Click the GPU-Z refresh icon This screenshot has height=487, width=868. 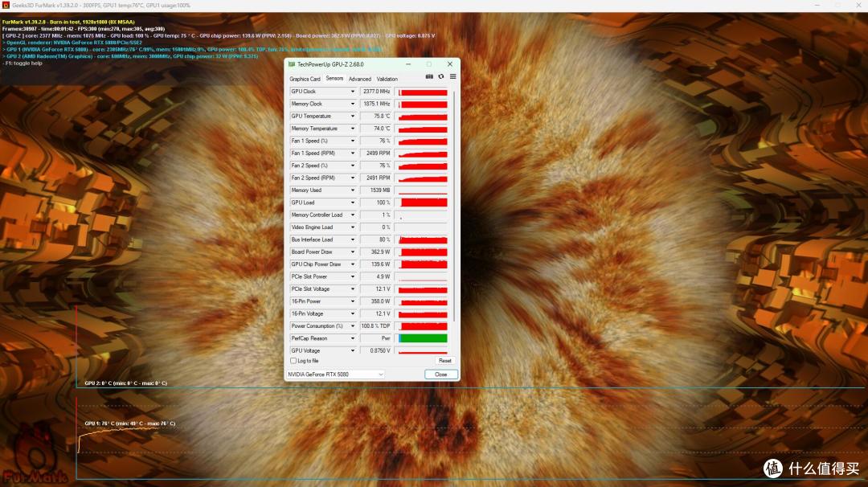point(441,77)
